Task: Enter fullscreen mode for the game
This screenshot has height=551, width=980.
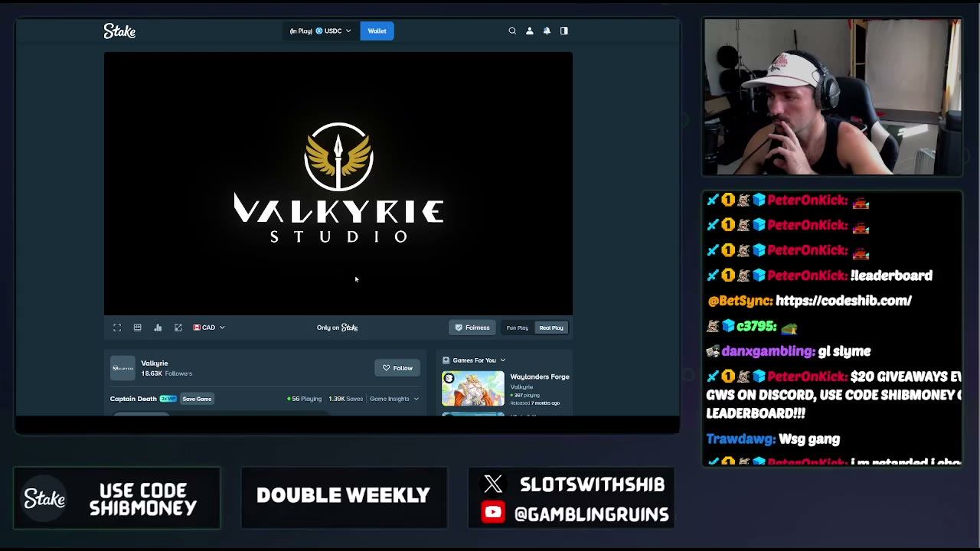Action: (x=117, y=328)
